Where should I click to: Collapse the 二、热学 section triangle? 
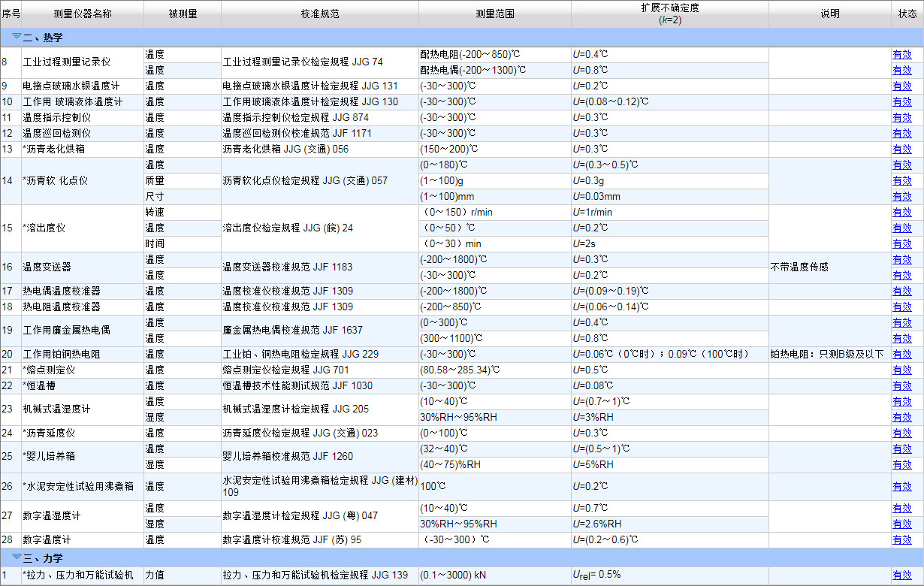pos(17,35)
